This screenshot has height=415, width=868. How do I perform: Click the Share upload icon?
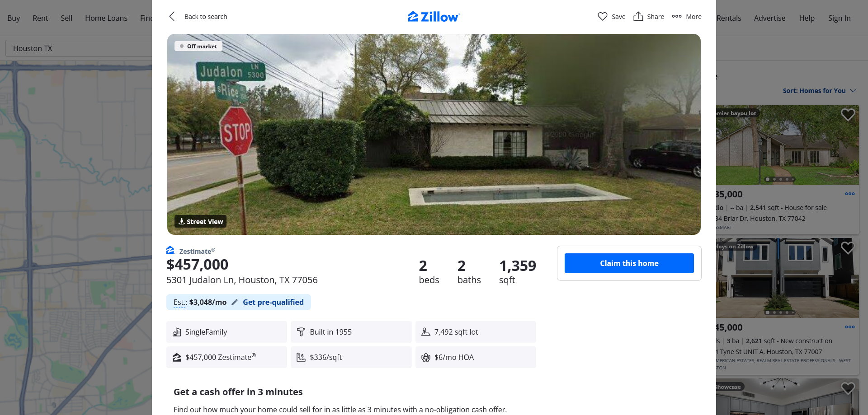pyautogui.click(x=638, y=17)
